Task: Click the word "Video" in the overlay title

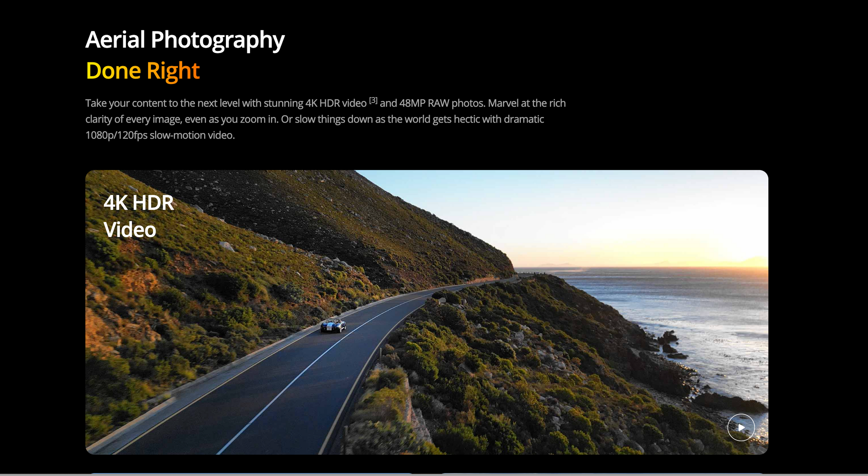Action: click(x=130, y=230)
